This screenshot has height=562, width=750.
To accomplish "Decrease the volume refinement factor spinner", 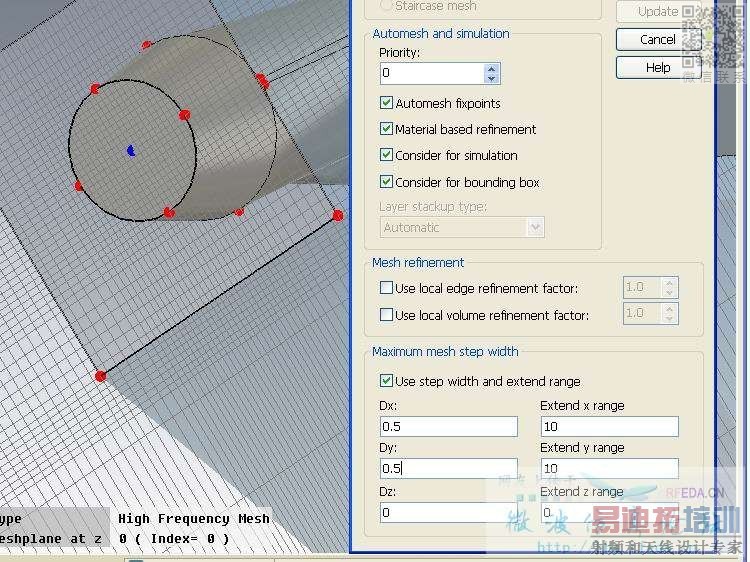I will 670,318.
